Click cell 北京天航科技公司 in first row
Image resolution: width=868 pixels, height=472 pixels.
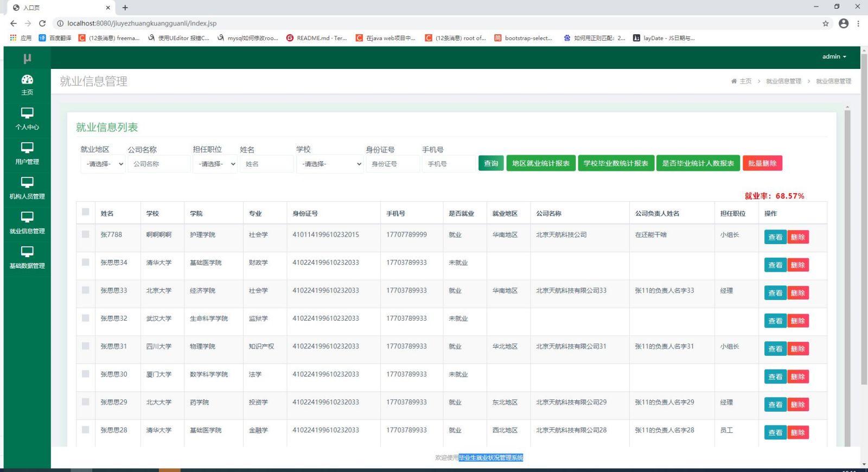coord(561,235)
